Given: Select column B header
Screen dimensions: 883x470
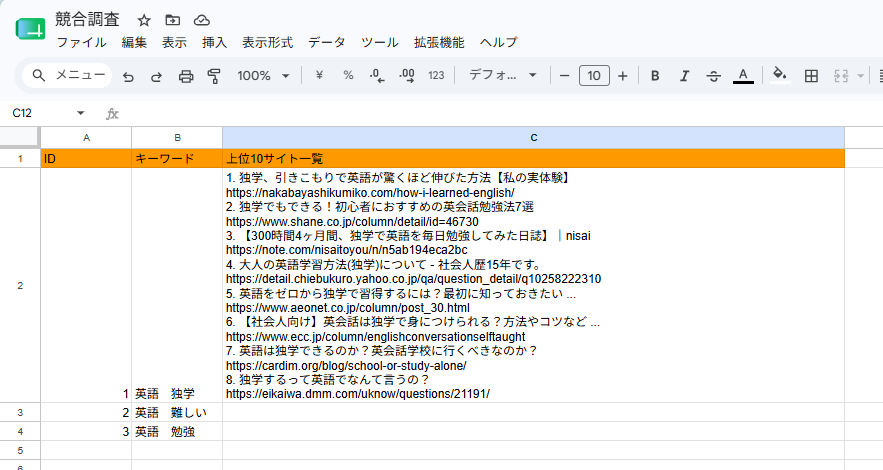Looking at the screenshot, I should click(177, 138).
